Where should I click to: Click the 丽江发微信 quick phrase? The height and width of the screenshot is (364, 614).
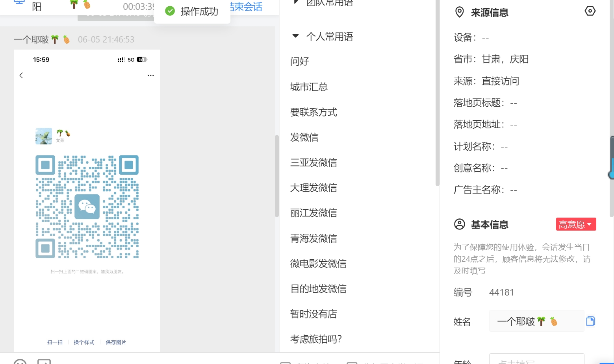click(x=313, y=213)
